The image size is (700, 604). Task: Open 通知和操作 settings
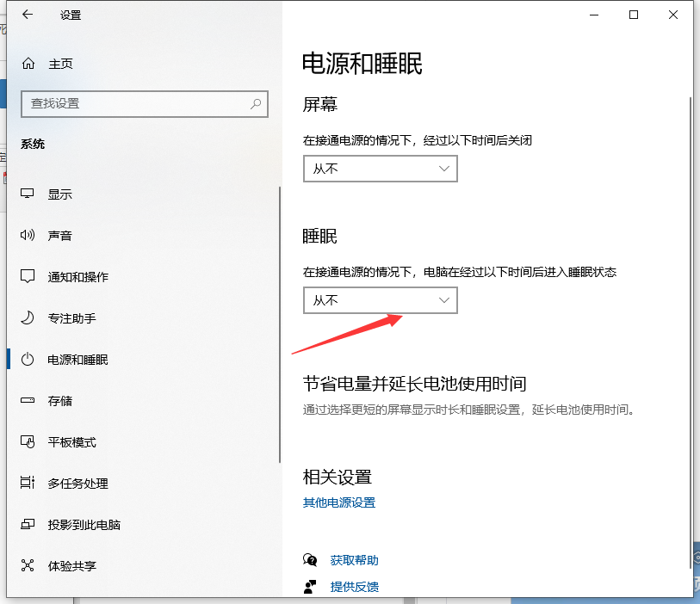click(x=78, y=277)
